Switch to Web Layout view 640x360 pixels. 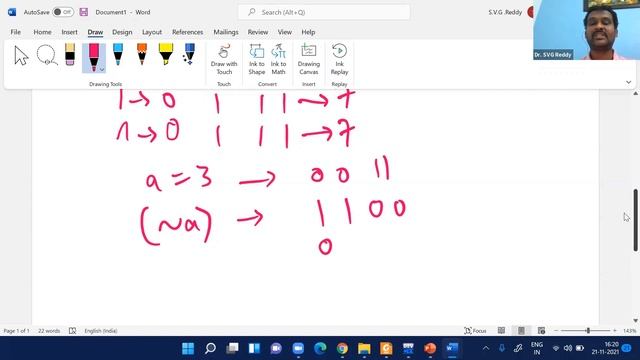pos(541,331)
